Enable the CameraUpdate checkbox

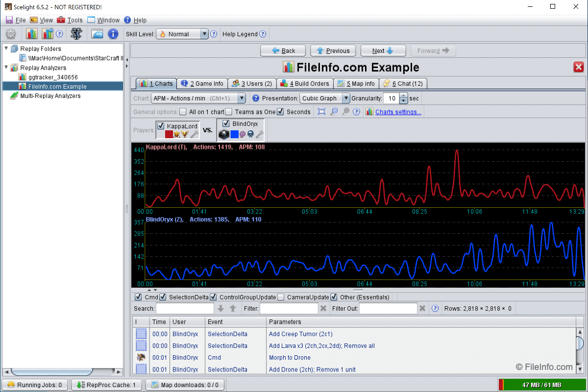281,297
